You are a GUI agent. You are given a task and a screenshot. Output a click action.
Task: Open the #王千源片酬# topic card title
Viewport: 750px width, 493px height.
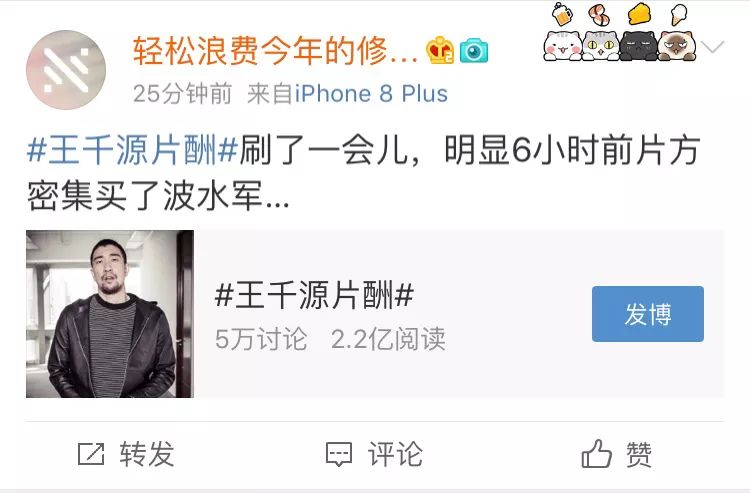314,295
